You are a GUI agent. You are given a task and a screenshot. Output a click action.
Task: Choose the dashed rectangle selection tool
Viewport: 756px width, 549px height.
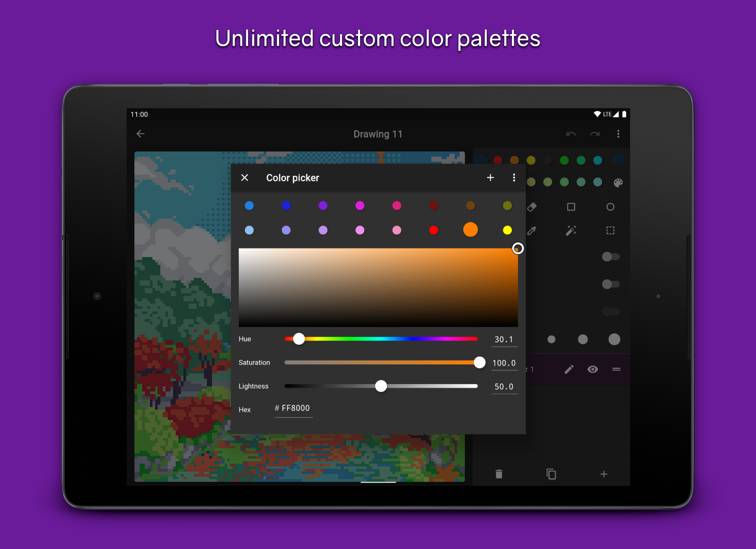610,230
